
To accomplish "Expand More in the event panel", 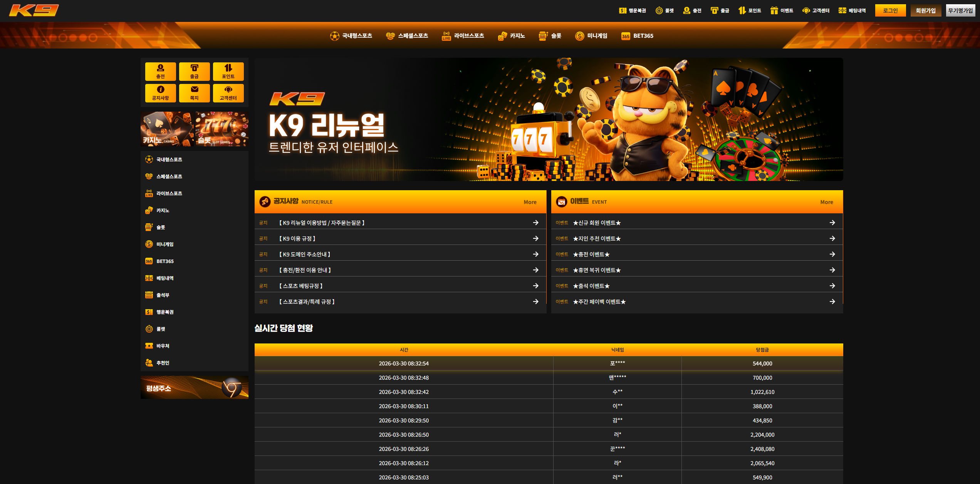I will 826,202.
